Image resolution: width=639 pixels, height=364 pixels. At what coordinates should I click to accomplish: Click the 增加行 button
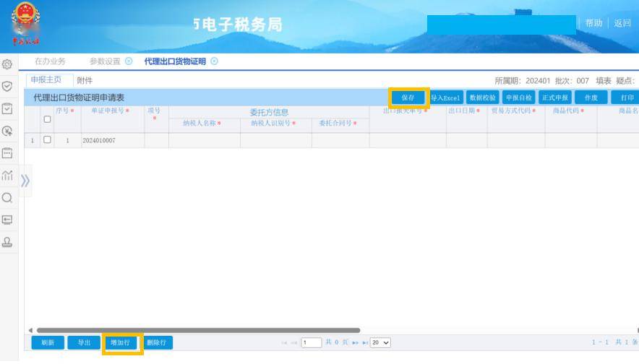pyautogui.click(x=120, y=342)
